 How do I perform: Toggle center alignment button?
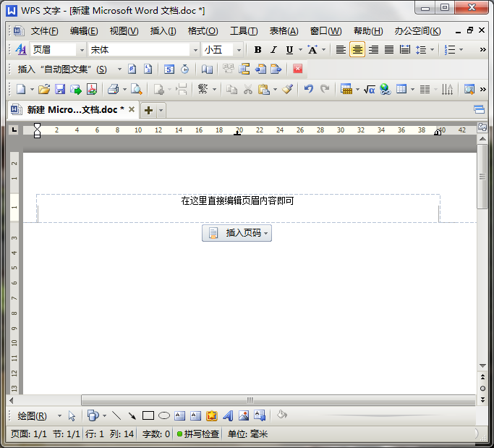click(357, 50)
